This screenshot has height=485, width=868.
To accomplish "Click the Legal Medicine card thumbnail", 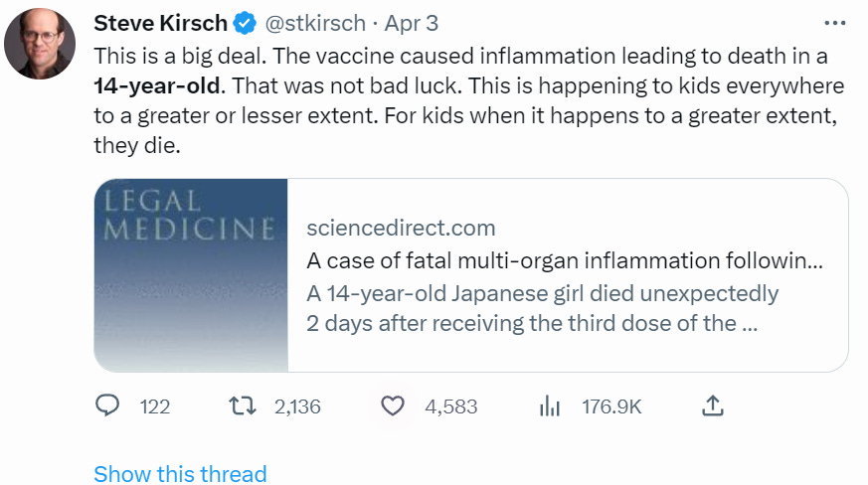I will [x=191, y=275].
